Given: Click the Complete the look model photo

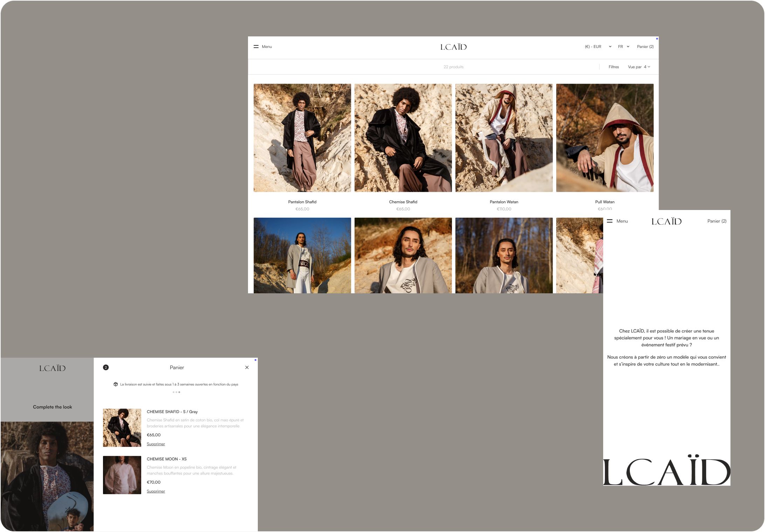Looking at the screenshot, I should pos(47,476).
